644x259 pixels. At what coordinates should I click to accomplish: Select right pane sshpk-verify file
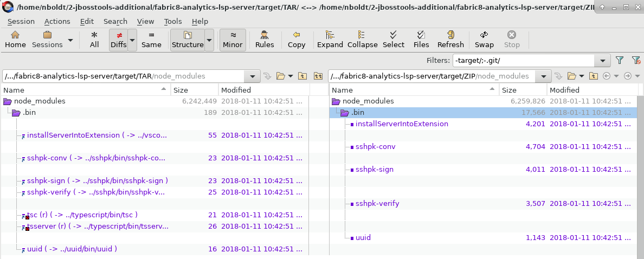click(x=484, y=203)
